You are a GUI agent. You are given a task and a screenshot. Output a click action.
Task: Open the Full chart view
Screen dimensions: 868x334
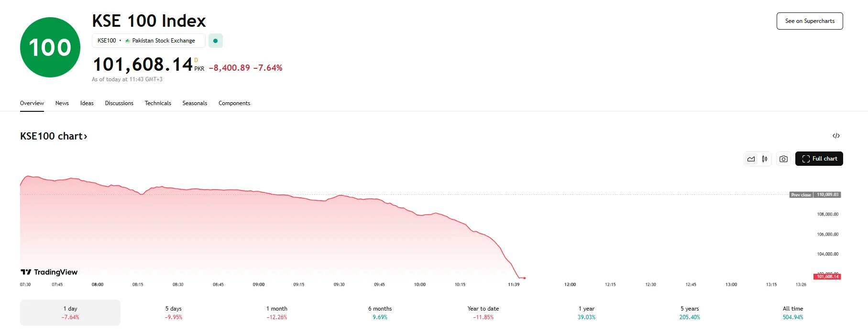click(819, 158)
